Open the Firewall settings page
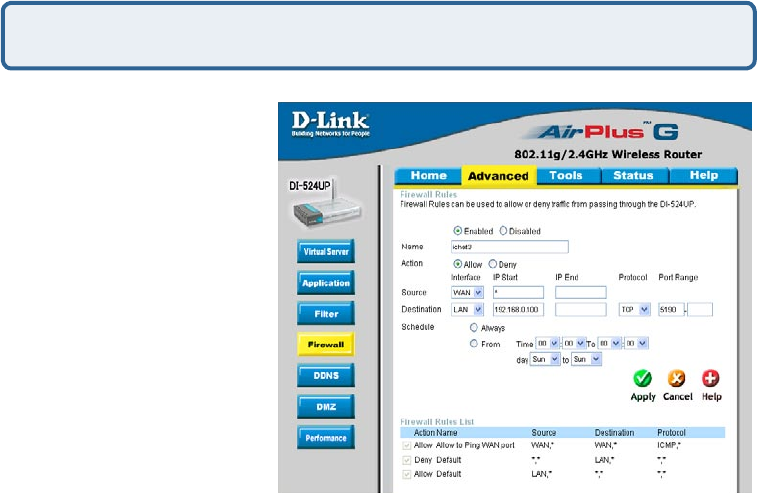This screenshot has height=493, width=757. point(326,344)
